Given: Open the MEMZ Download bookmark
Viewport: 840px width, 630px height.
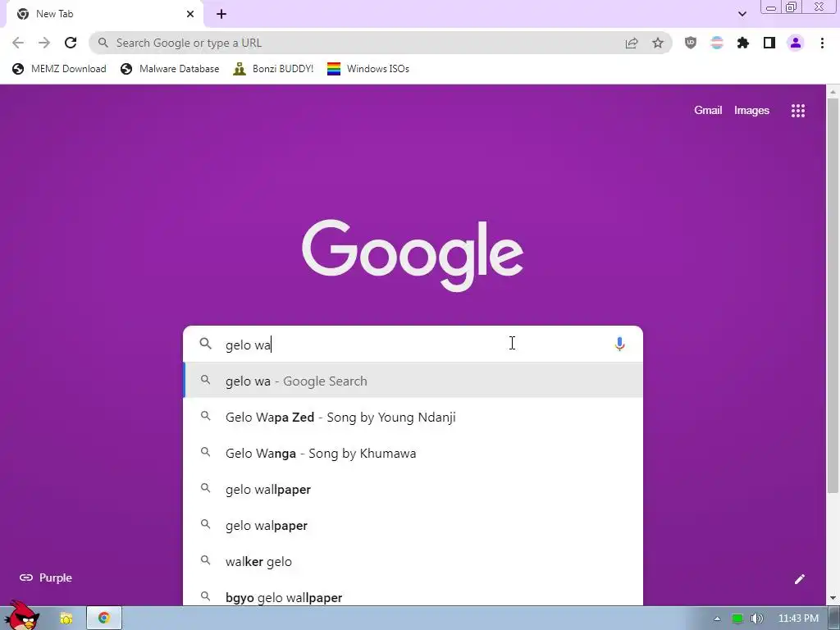Looking at the screenshot, I should [59, 69].
